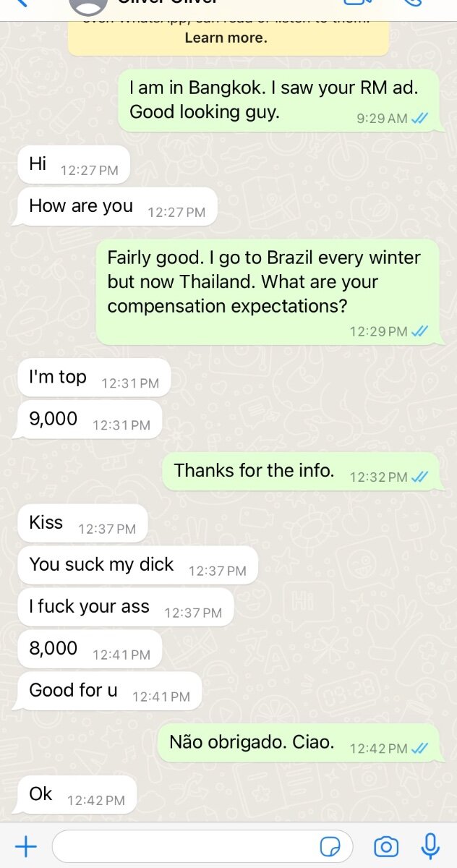Tap the "I'm top" message bubble

click(94, 378)
